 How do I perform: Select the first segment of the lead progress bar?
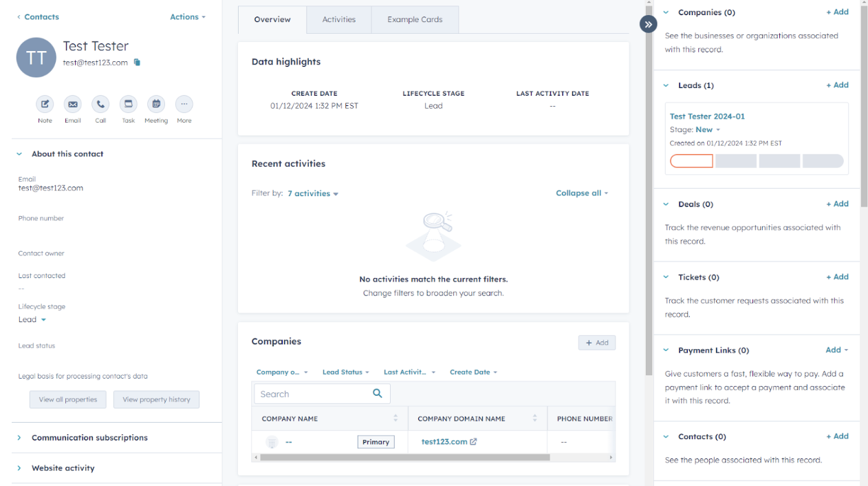pyautogui.click(x=691, y=160)
